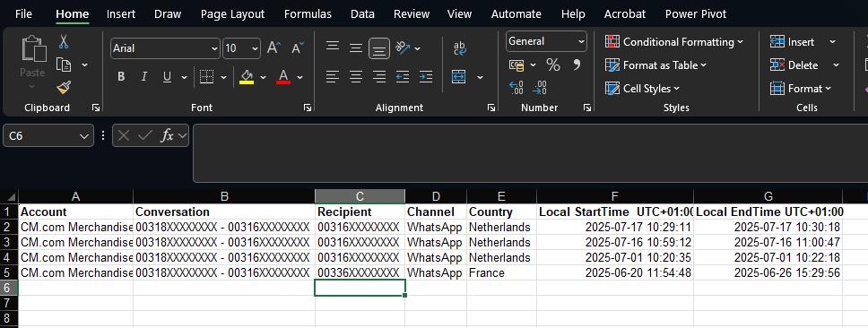Click the Enter checkmark in formula bar
Viewport: 868px width, 328px height.
(x=145, y=135)
